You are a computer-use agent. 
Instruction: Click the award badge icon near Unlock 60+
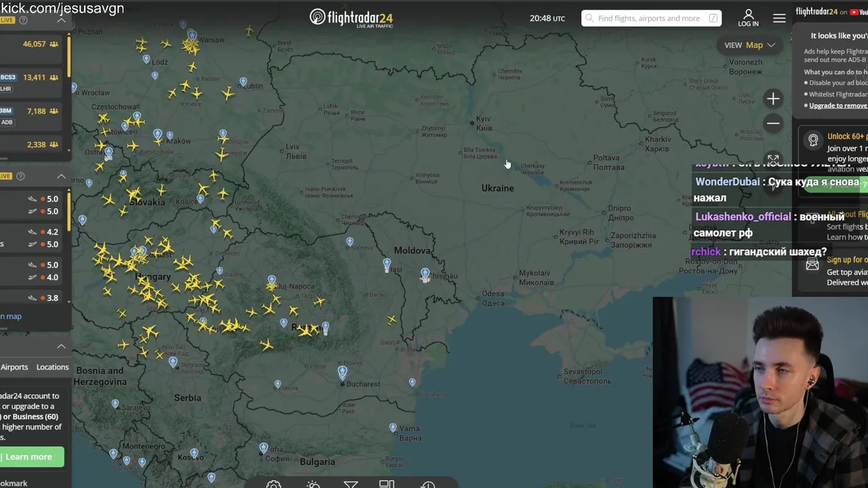(x=813, y=140)
